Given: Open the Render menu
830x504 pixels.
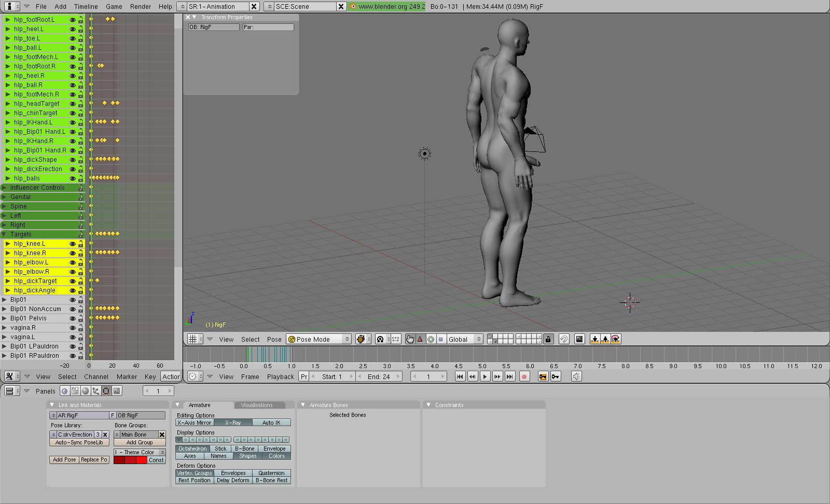Looking at the screenshot, I should (141, 6).
